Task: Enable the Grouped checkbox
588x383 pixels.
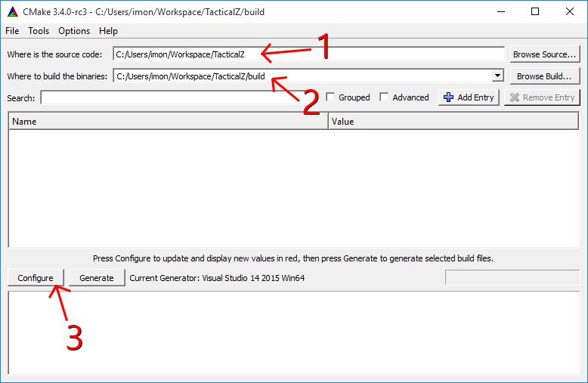Action: click(330, 97)
